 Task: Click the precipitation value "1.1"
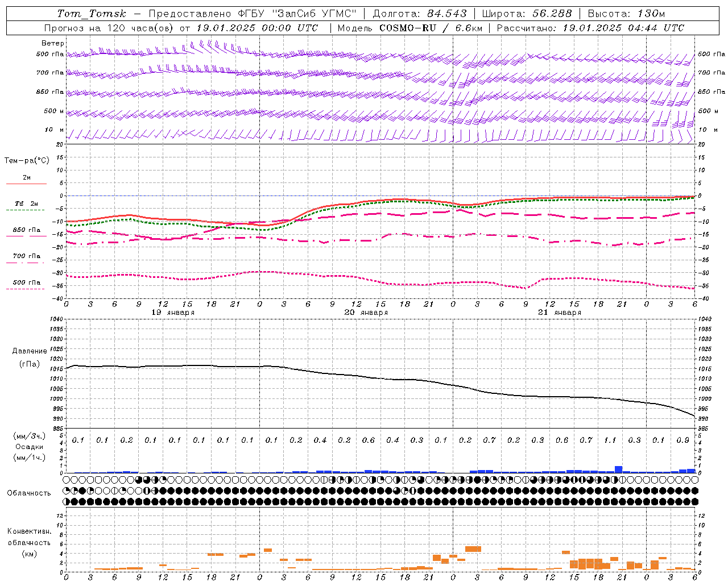pyautogui.click(x=610, y=440)
